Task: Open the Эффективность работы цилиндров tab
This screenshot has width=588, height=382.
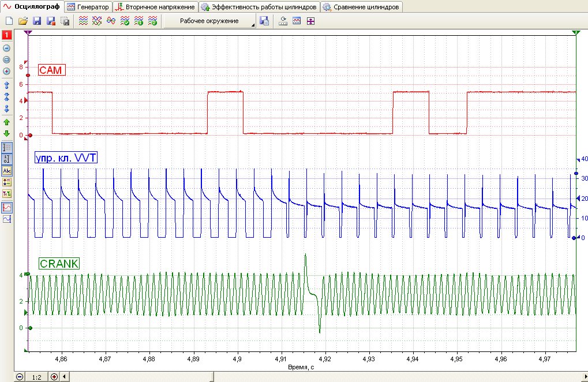Action: [x=260, y=7]
